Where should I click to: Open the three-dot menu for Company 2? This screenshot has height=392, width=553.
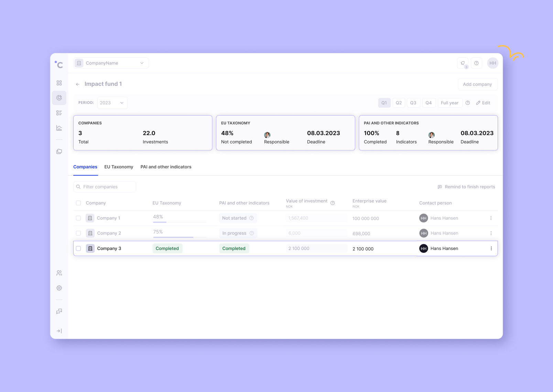tap(491, 233)
